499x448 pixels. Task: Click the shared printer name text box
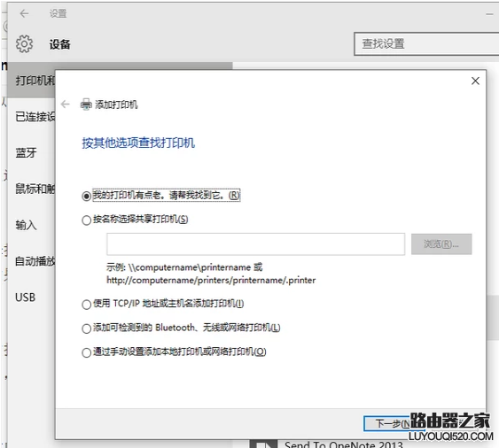pyautogui.click(x=256, y=244)
